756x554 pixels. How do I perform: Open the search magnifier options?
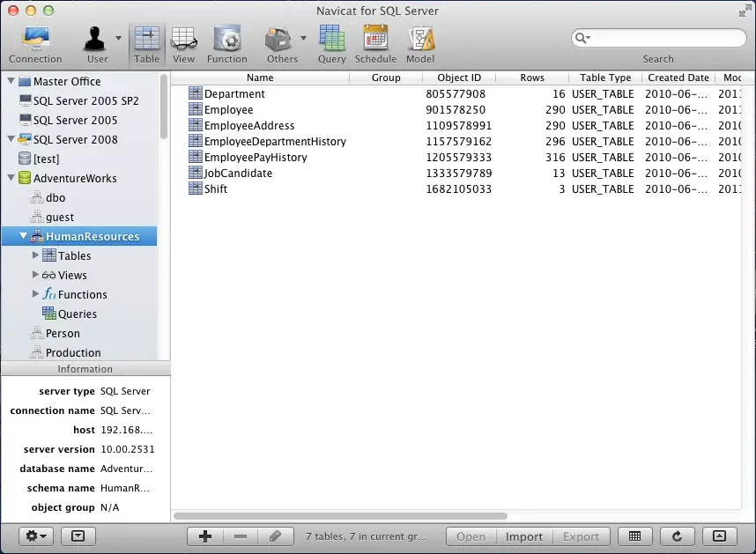582,38
